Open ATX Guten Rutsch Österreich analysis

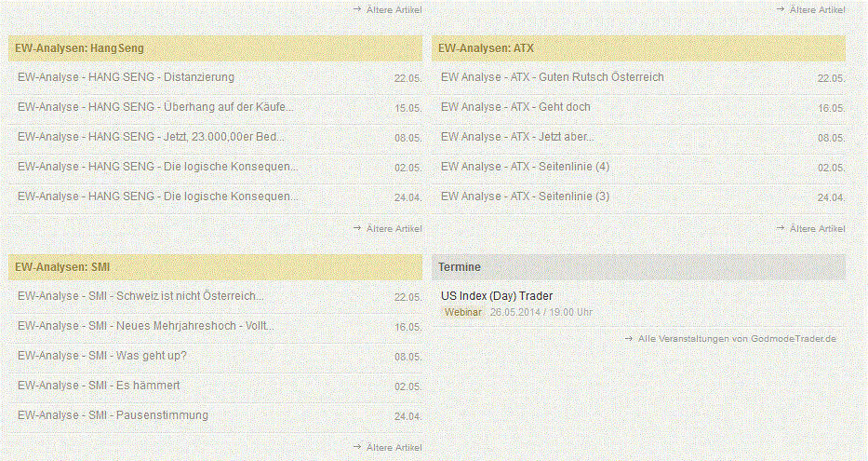pos(552,77)
